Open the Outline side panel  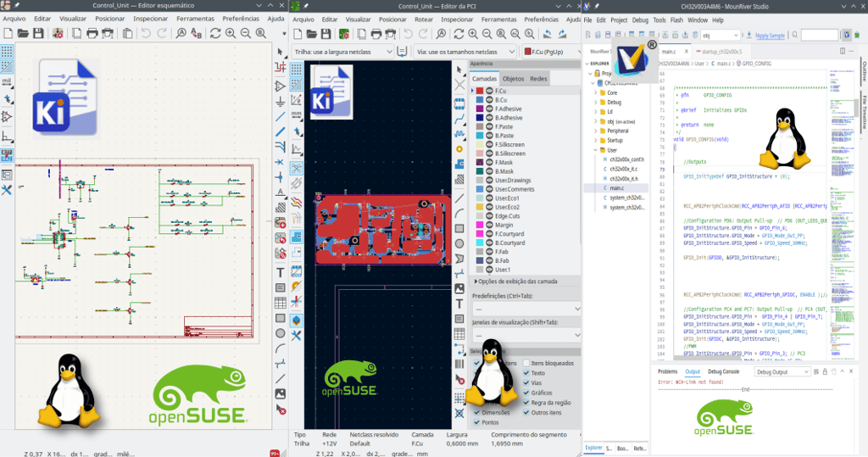click(864, 71)
